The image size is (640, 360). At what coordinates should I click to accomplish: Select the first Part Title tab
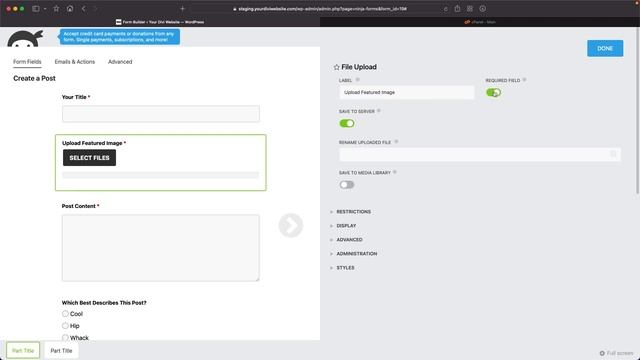point(23,350)
